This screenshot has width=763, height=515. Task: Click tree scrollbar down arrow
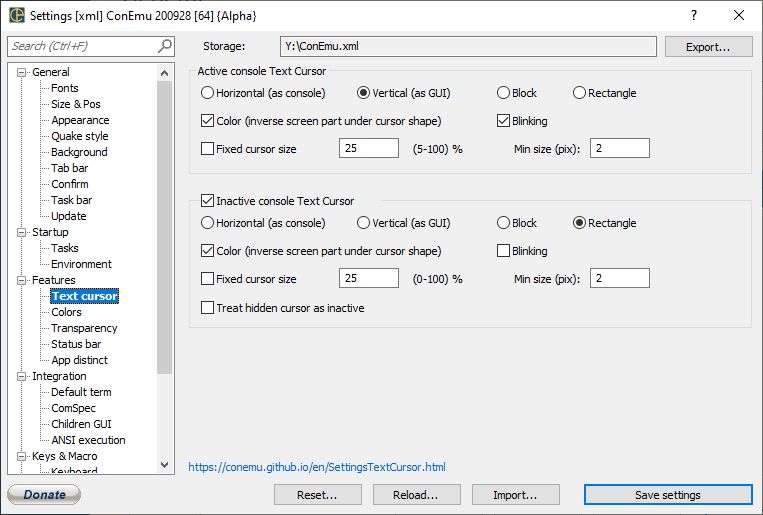[164, 465]
